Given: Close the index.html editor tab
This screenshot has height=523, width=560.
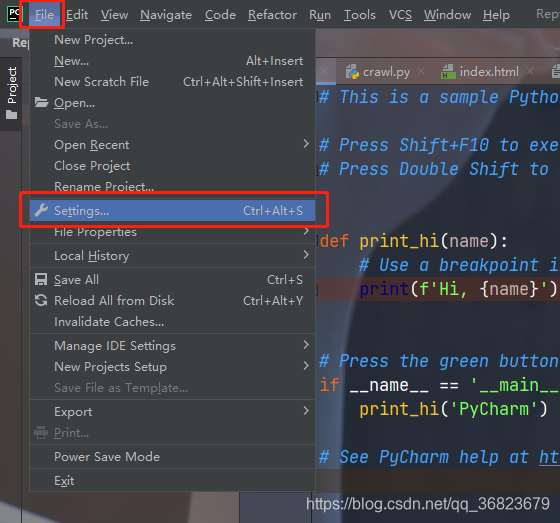Looking at the screenshot, I should pos(530,71).
